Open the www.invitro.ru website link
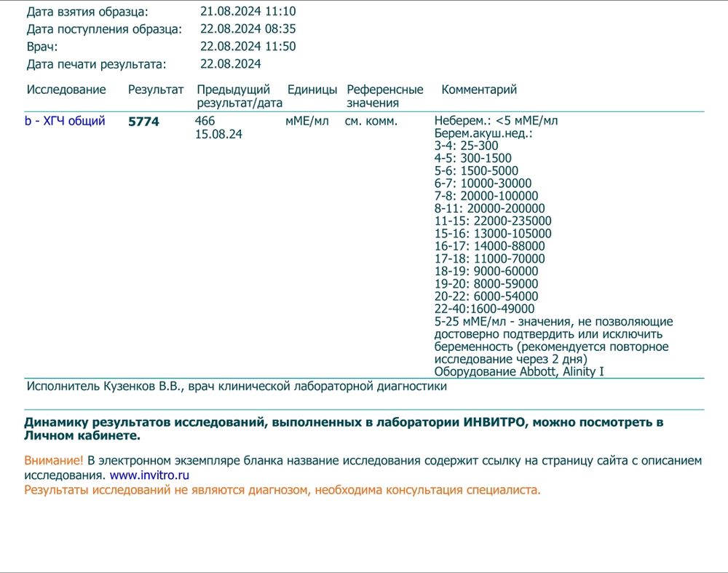The image size is (728, 573). click(144, 475)
